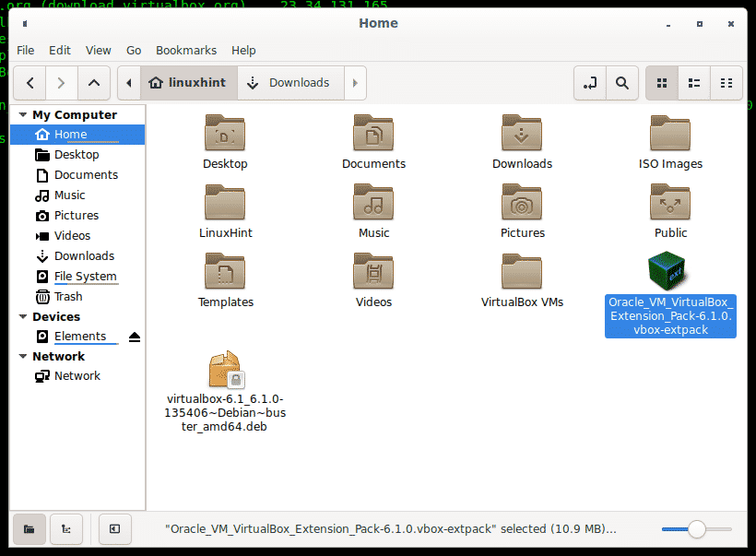Open the View menu
This screenshot has width=756, height=556.
click(99, 50)
